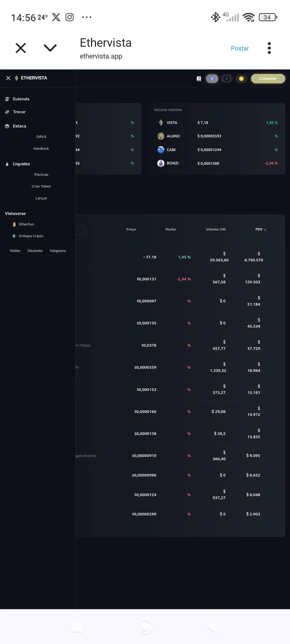Open Criar Token page
The width and height of the screenshot is (290, 644).
41,186
